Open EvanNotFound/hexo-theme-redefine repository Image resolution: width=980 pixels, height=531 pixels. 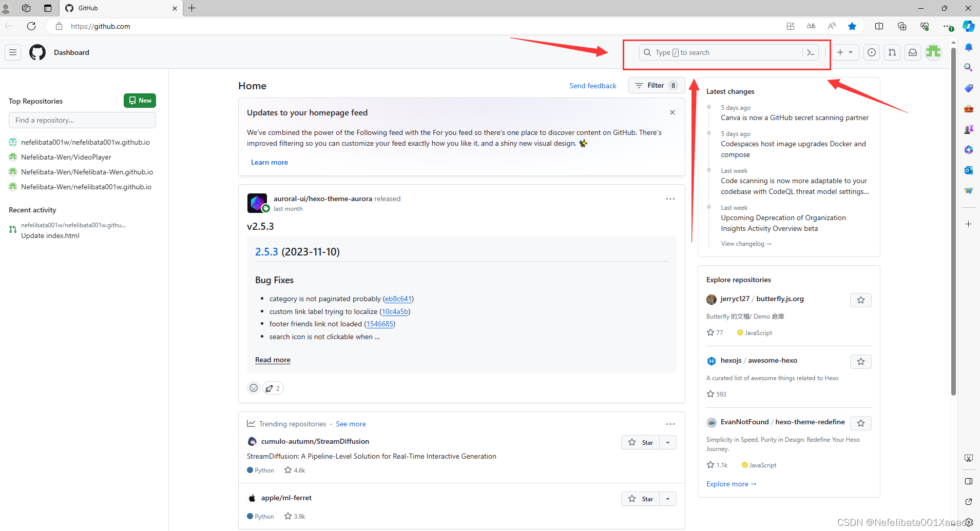(x=782, y=422)
